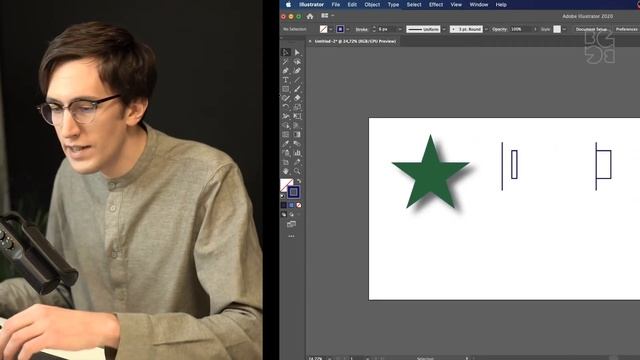Screen dimensions: 640x360
Task: Click the Home icon in title bar
Action: (x=310, y=16)
